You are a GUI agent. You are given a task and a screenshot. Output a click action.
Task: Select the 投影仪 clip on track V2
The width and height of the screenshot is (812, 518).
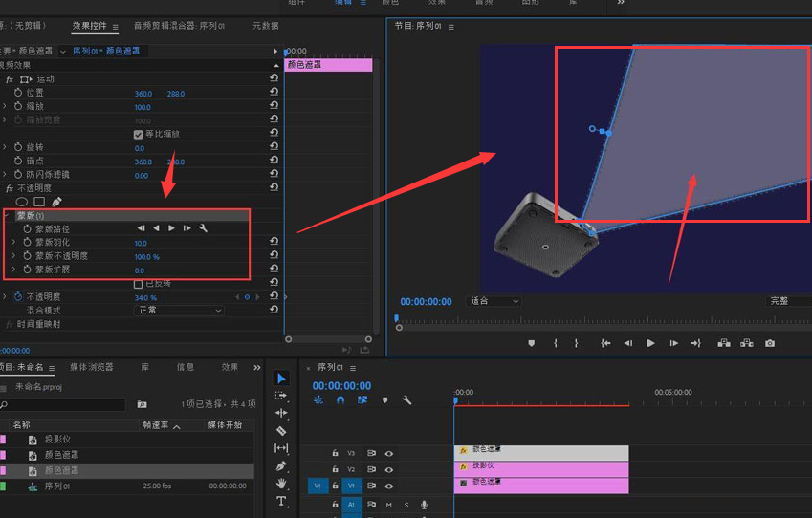[540, 469]
